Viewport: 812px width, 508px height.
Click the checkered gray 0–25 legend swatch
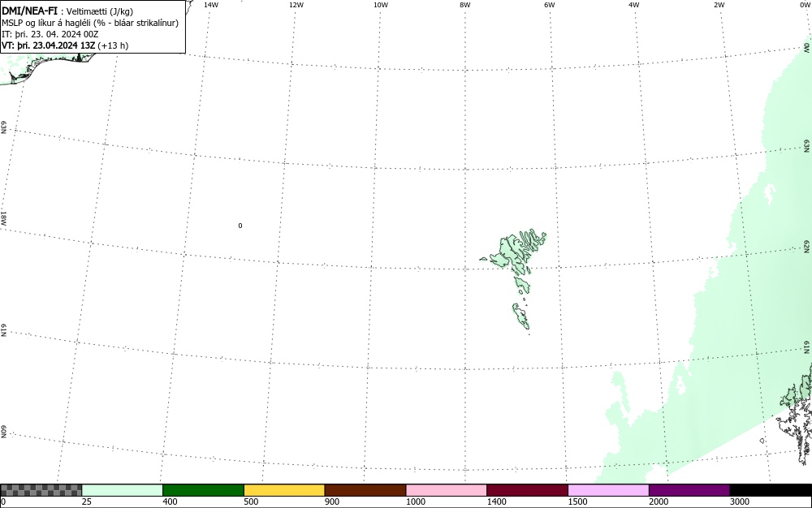41,490
